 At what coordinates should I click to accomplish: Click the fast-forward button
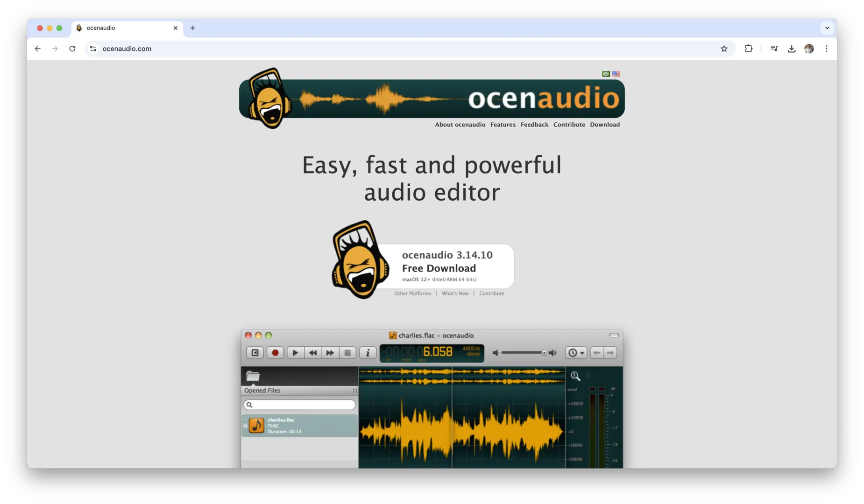point(330,353)
